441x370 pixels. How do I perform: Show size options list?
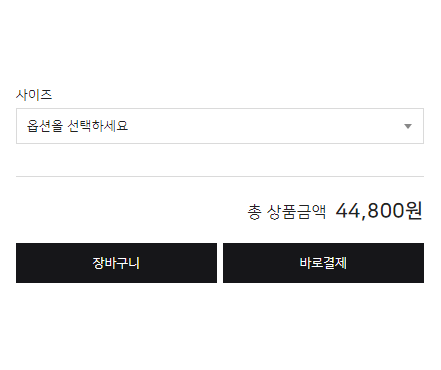[220, 126]
